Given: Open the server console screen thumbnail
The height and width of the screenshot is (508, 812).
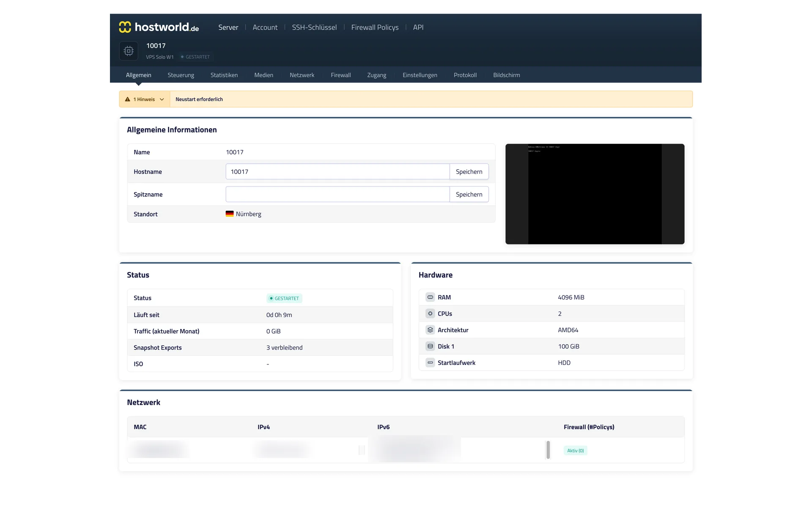Looking at the screenshot, I should (x=595, y=194).
